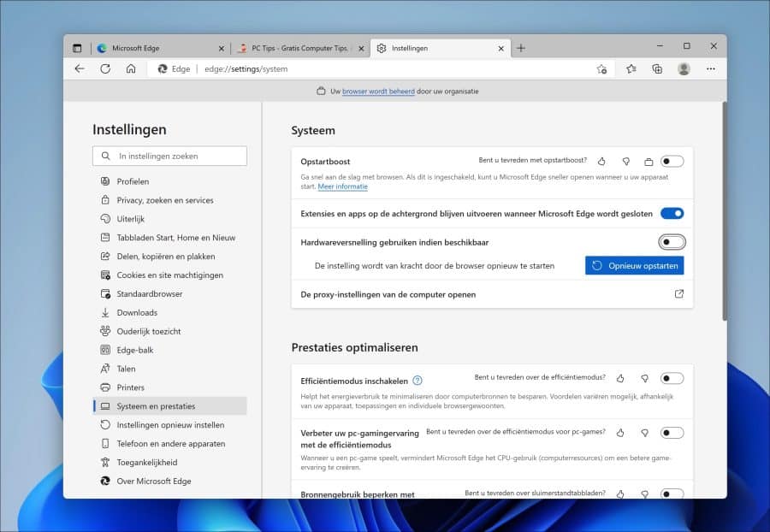This screenshot has width=770, height=532.
Task: Go back with the back arrow
Action: [80, 68]
